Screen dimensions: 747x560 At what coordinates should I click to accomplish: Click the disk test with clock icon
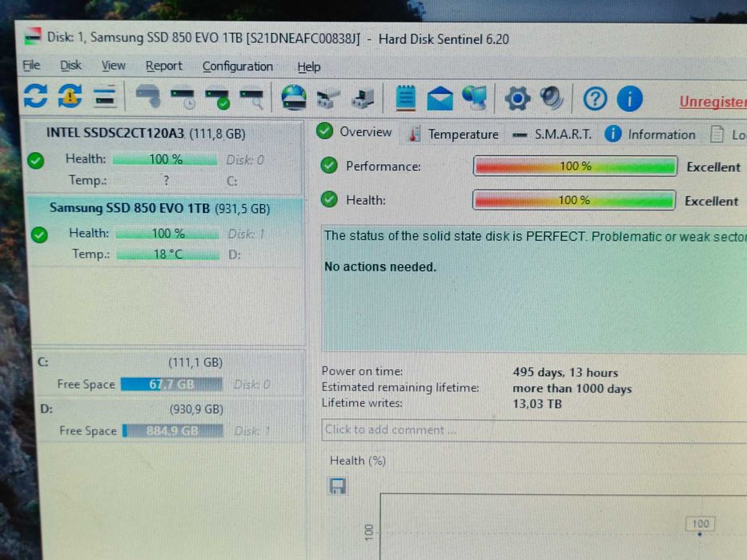(x=183, y=98)
